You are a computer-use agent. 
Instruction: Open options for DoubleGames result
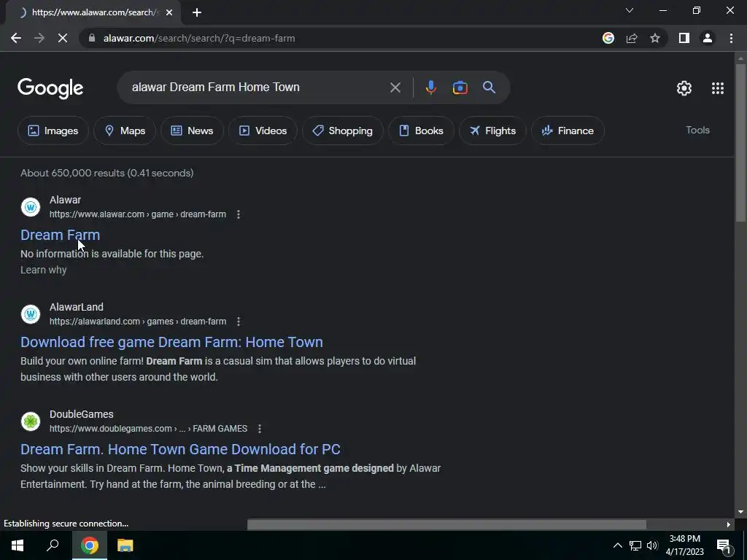click(260, 429)
